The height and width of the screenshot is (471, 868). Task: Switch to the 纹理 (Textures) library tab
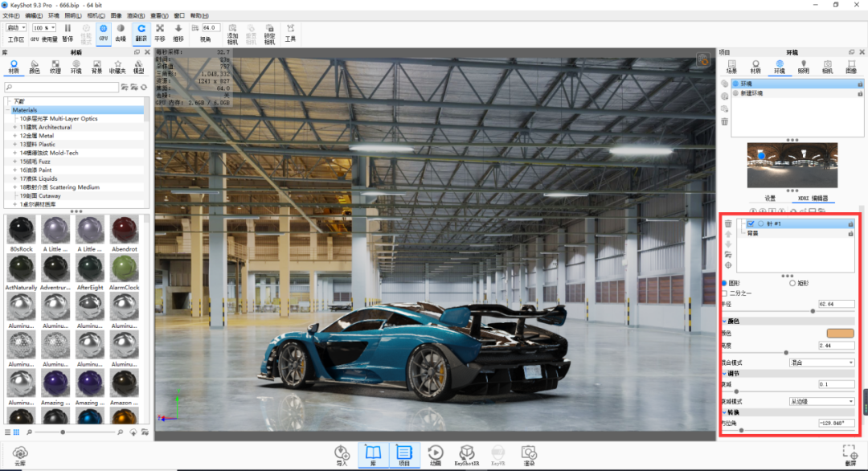[x=55, y=67]
